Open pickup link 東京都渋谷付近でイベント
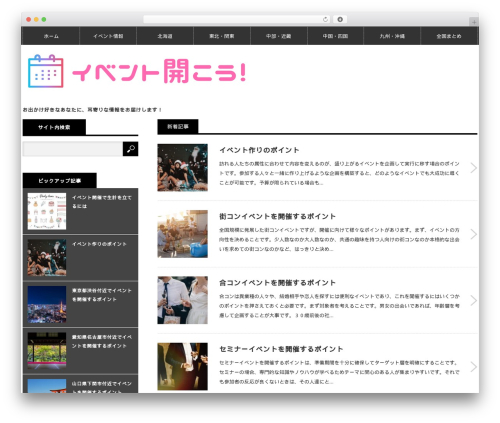 (102, 295)
